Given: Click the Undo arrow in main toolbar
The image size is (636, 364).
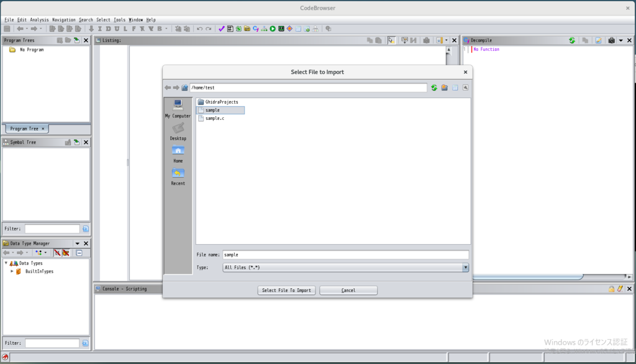Looking at the screenshot, I should click(x=199, y=29).
